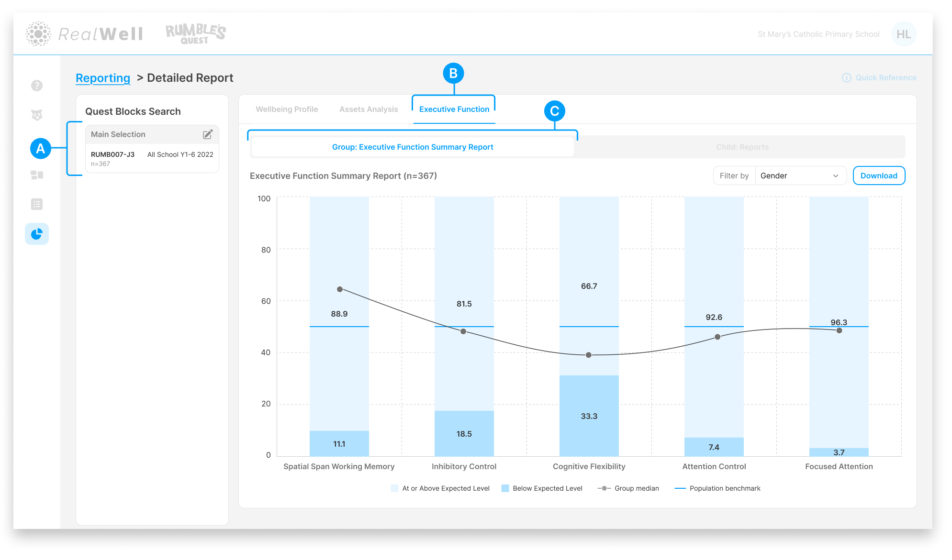952x560 pixels.
Task: Follow the Reporting breadcrumb link
Action: [x=103, y=77]
